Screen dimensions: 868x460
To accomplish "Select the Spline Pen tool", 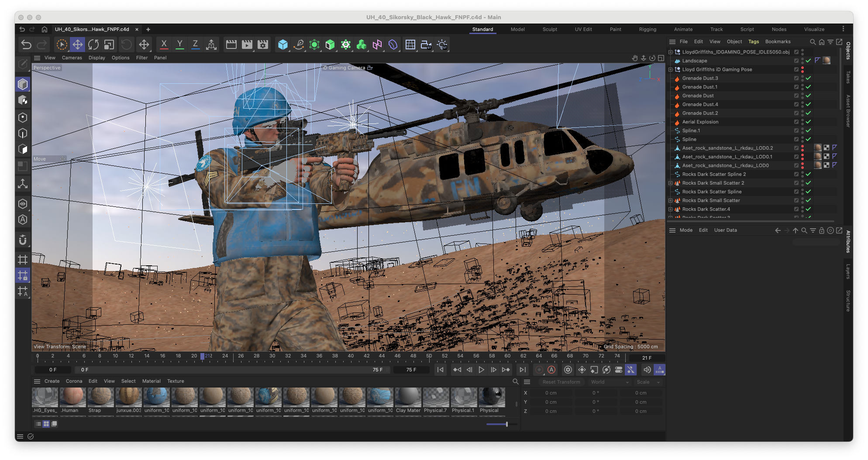I will click(x=299, y=45).
